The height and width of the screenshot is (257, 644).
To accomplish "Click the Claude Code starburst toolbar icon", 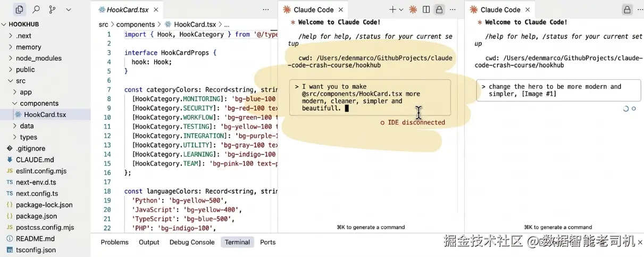I will point(413,10).
